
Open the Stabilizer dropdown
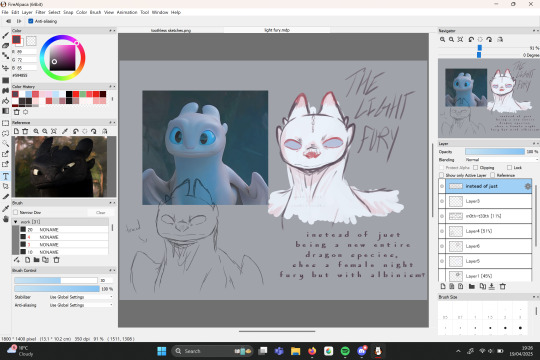(81, 297)
